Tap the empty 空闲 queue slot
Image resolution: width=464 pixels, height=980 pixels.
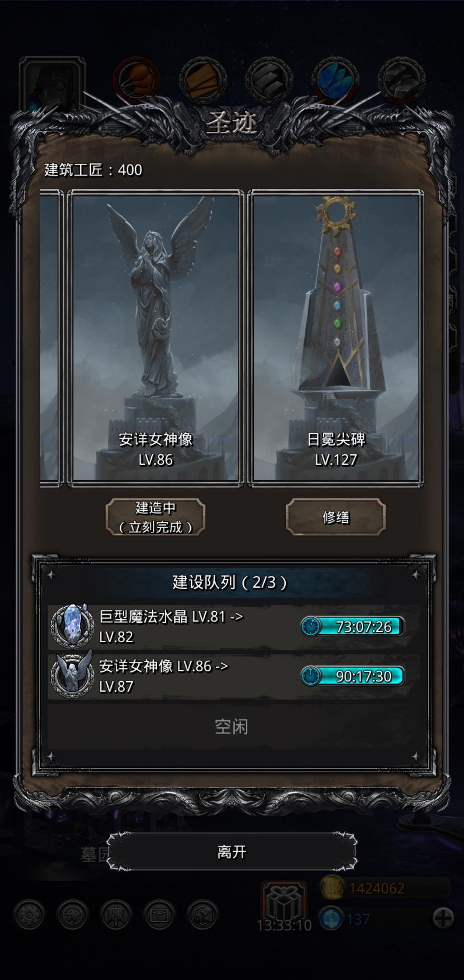[x=232, y=727]
